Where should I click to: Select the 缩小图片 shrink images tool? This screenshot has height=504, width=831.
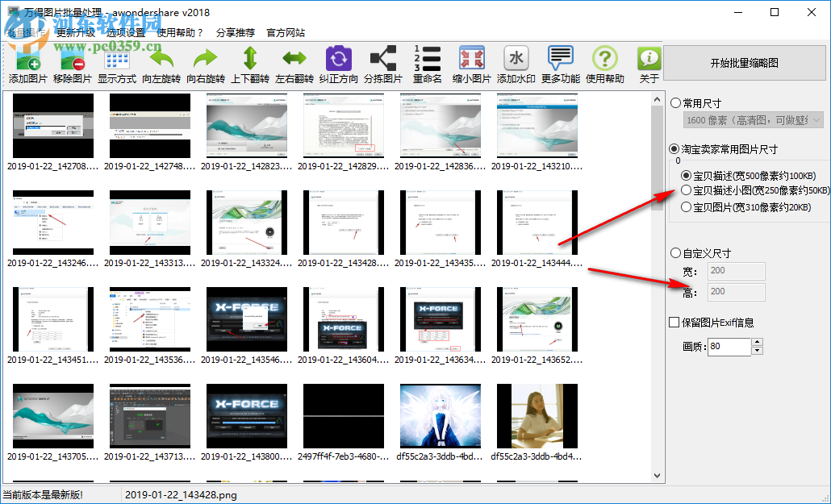[x=472, y=65]
